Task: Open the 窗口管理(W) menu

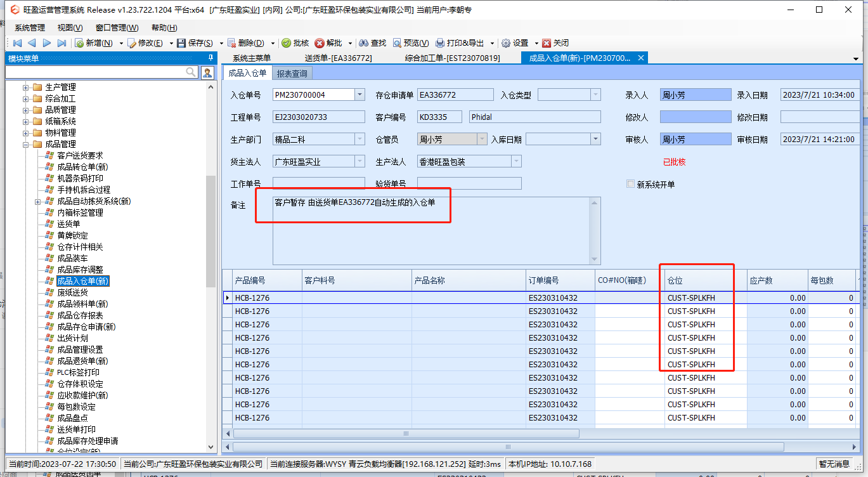Action: click(x=117, y=28)
